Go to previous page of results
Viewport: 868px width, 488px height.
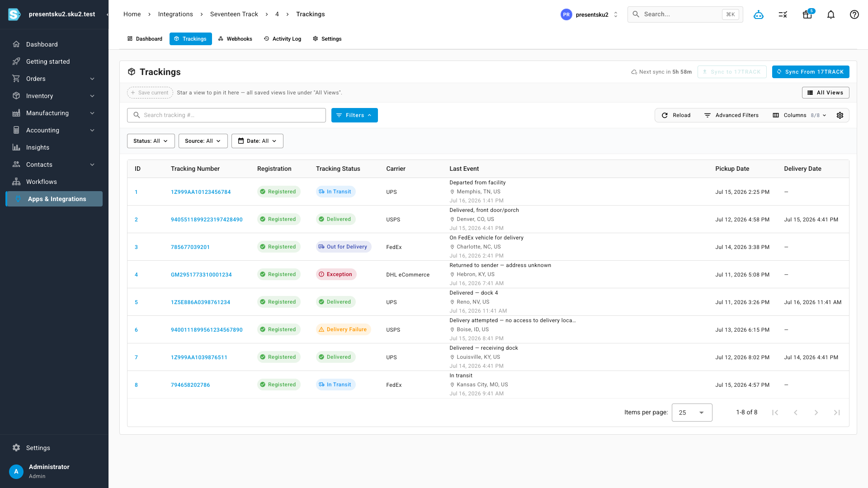(x=796, y=413)
